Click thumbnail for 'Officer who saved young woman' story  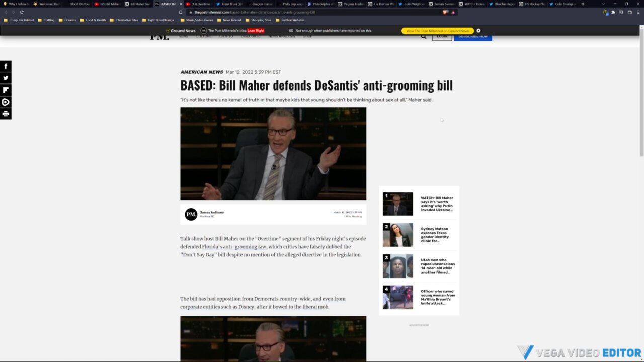pyautogui.click(x=397, y=297)
